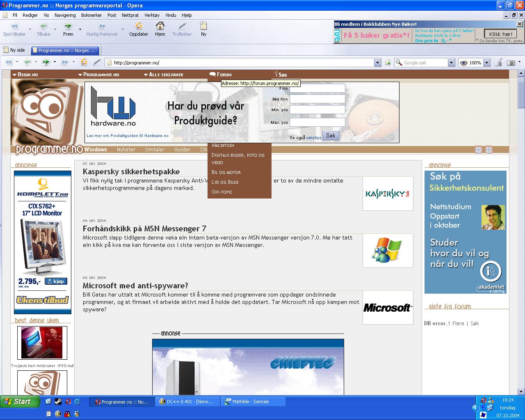Click address bar back arrow
Viewport: 525px width, 420px height.
click(x=27, y=62)
